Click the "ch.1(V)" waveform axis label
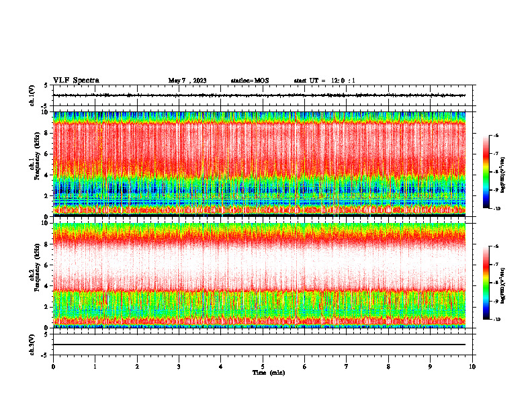This screenshot has height=411, width=532. [32, 95]
